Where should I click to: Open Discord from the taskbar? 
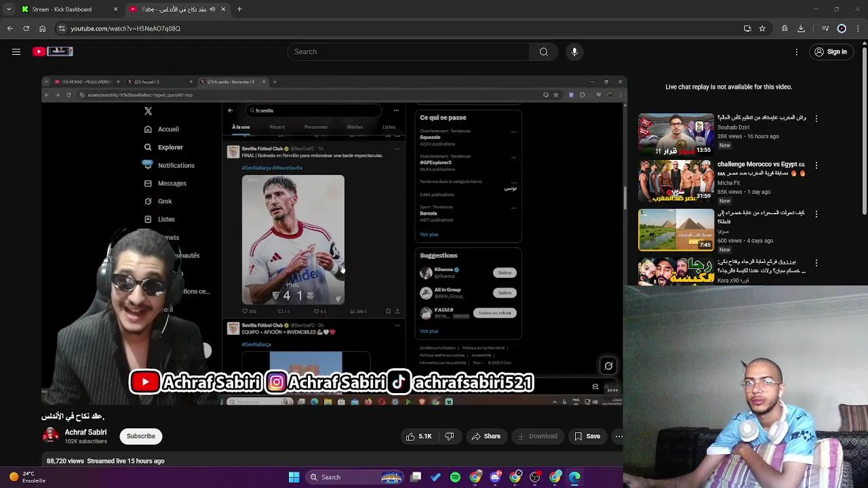coord(495,477)
